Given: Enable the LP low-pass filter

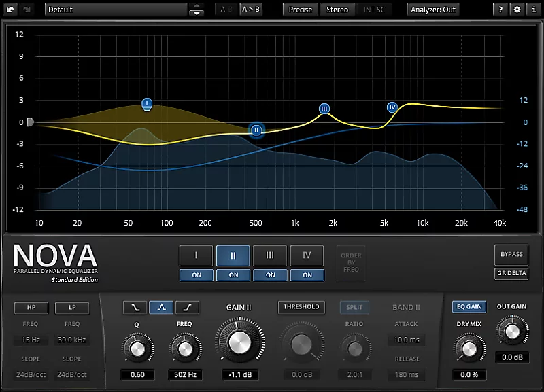Looking at the screenshot, I should tap(72, 308).
